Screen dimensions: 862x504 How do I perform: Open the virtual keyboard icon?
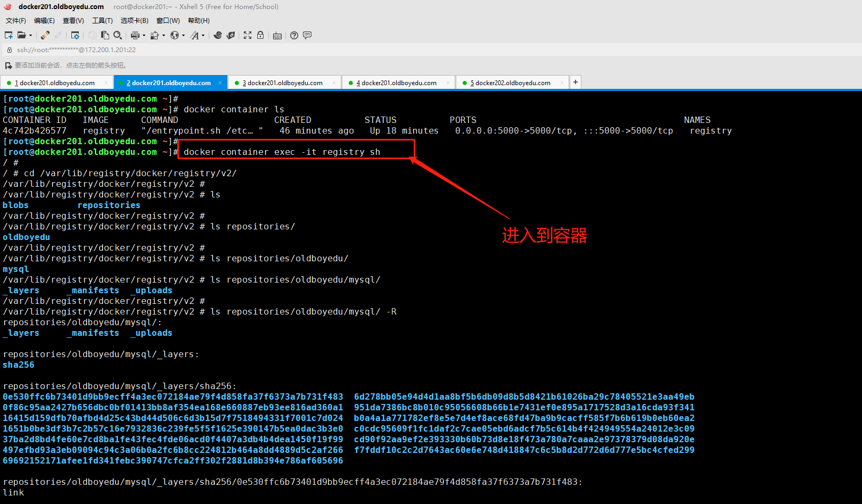tap(277, 36)
